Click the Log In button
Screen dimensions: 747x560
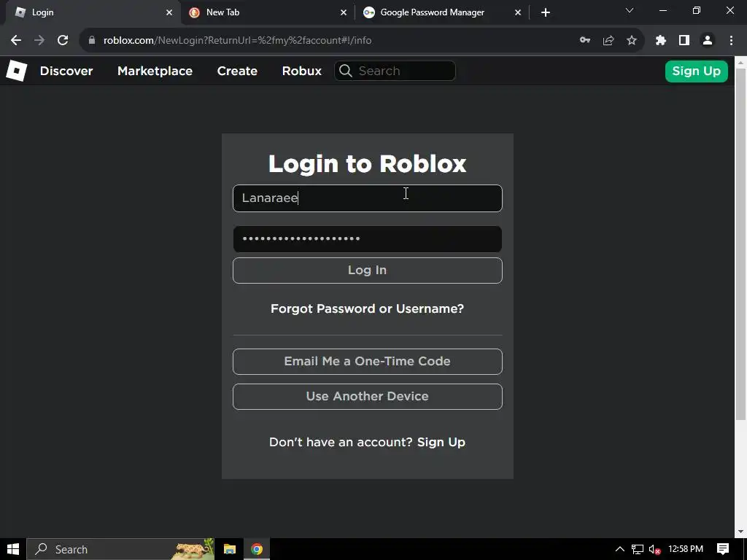(368, 271)
